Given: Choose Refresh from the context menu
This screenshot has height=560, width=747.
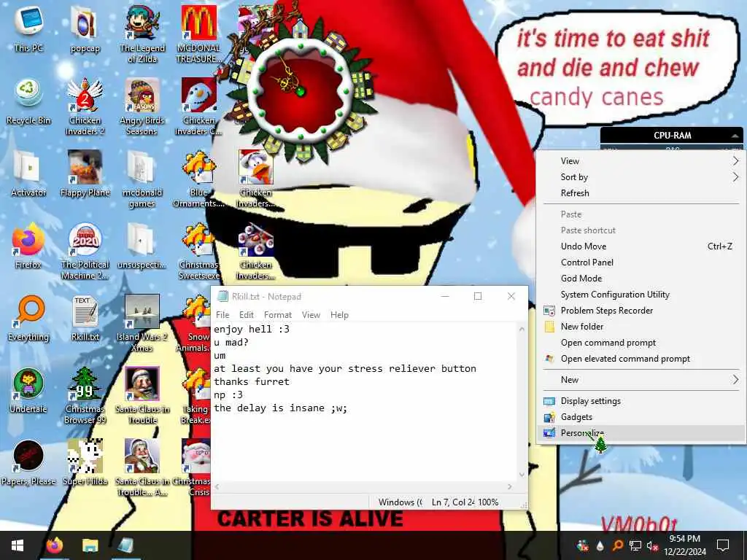Looking at the screenshot, I should [640, 193].
